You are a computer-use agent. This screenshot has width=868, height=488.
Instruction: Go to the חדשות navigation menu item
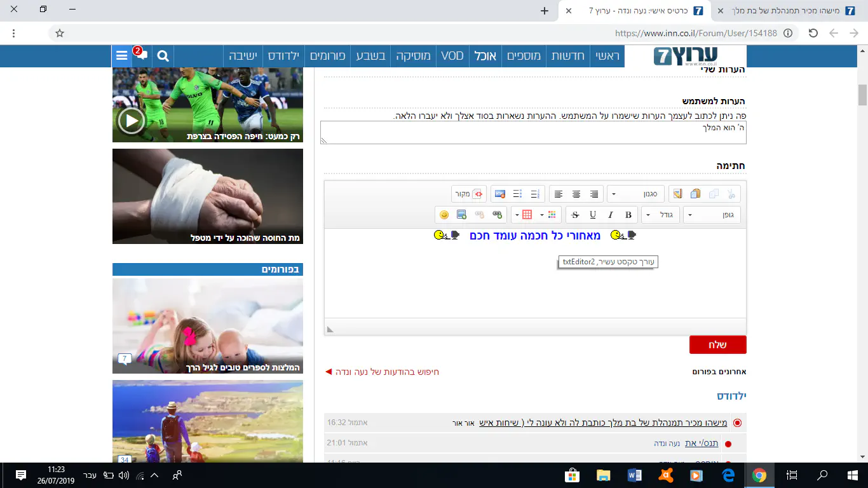coord(567,56)
